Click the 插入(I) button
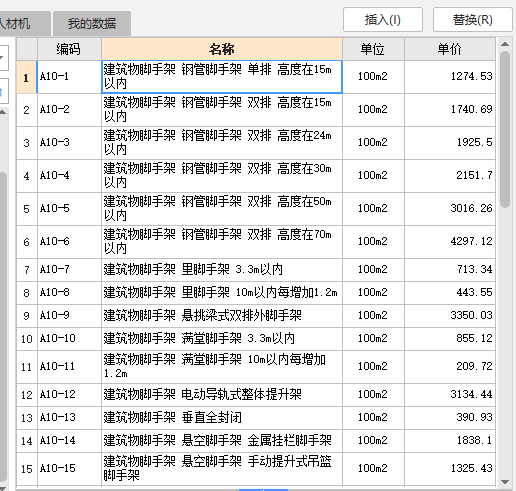Viewport: 516px width, 491px height. (383, 20)
